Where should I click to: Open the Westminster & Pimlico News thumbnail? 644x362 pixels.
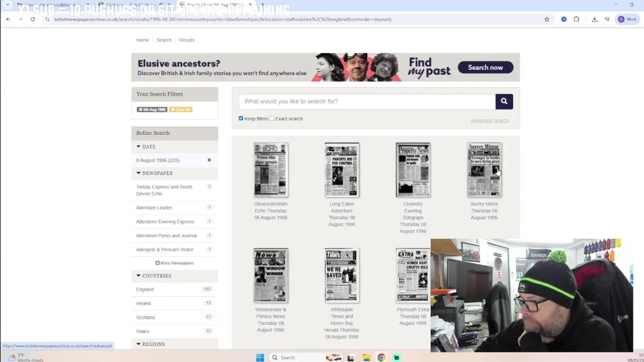[x=271, y=276]
